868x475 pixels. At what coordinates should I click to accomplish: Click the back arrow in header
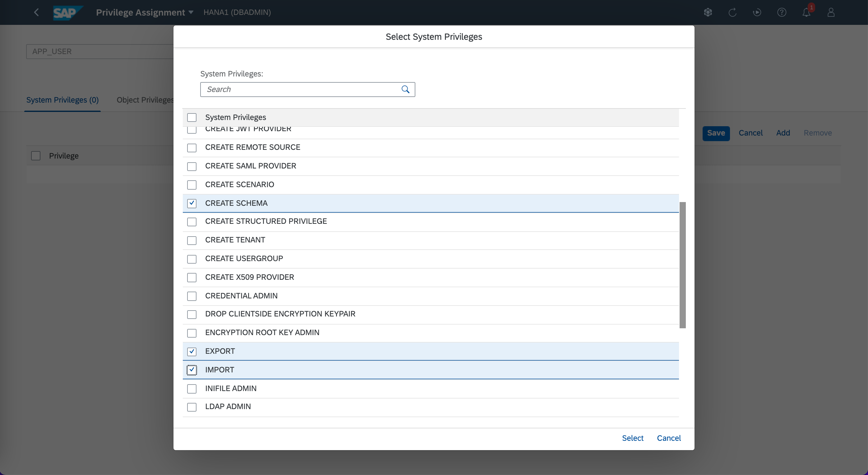pyautogui.click(x=36, y=12)
